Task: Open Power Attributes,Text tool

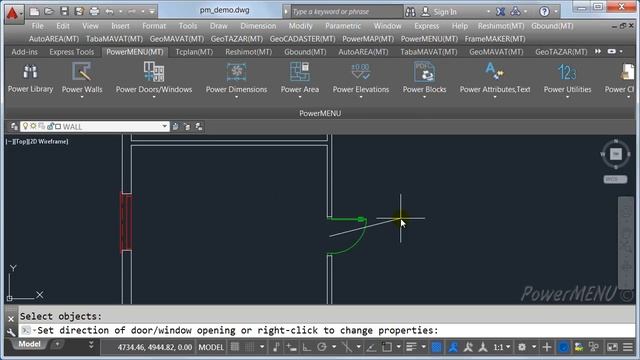Action: click(x=495, y=78)
